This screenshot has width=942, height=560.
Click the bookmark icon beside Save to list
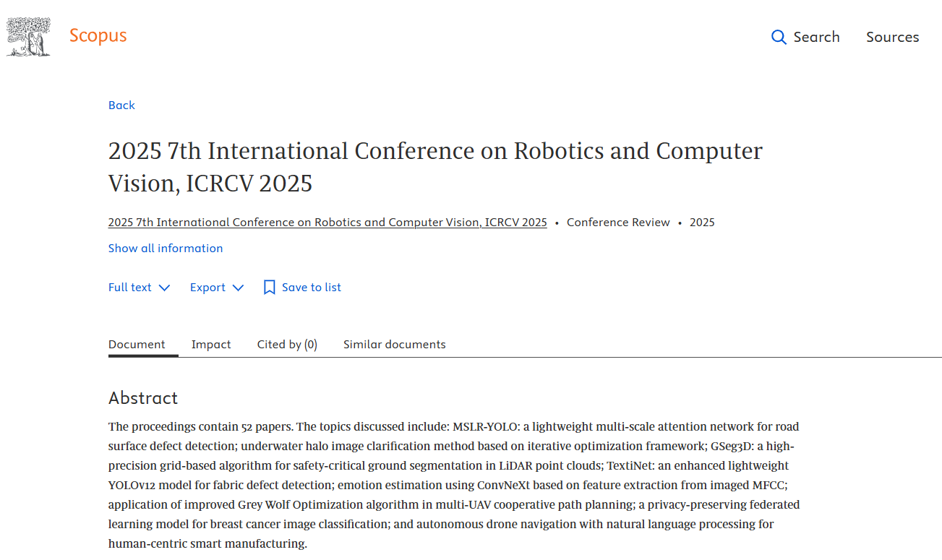[270, 288]
